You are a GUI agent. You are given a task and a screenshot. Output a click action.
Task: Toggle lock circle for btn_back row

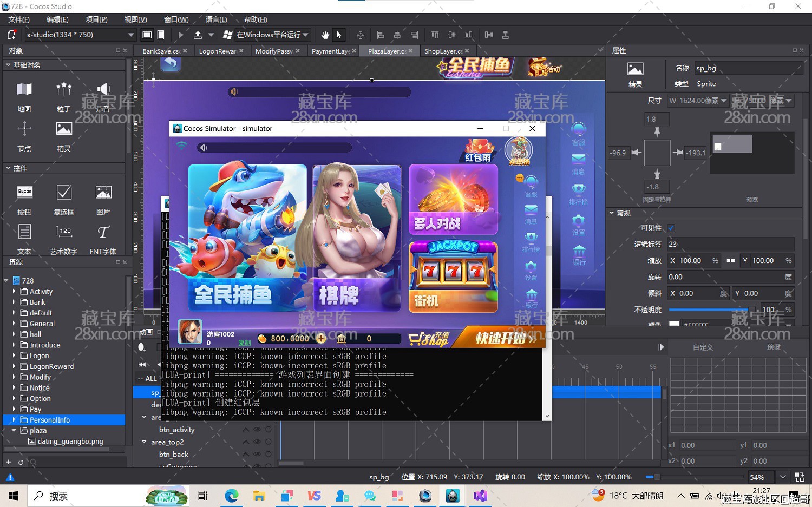pyautogui.click(x=269, y=455)
